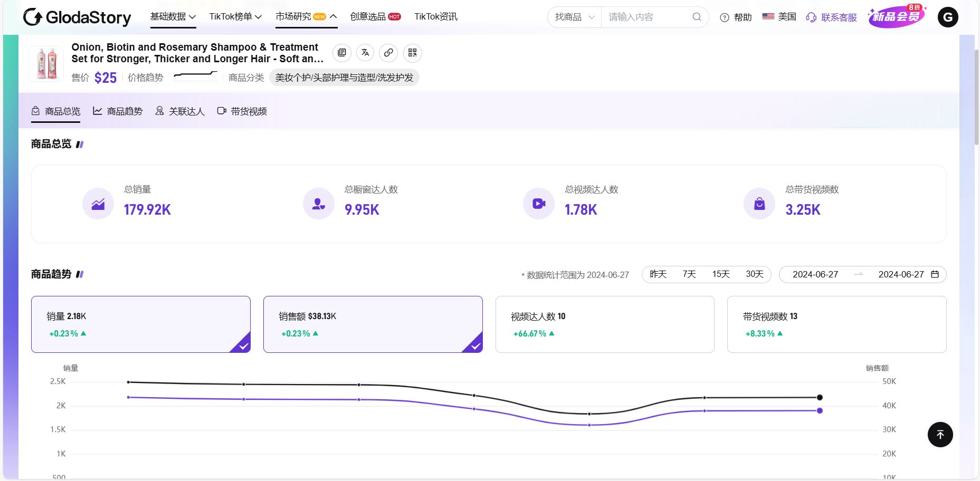Viewport: 980px width, 481px height.
Task: Open the 关联达人 tab
Action: 180,111
